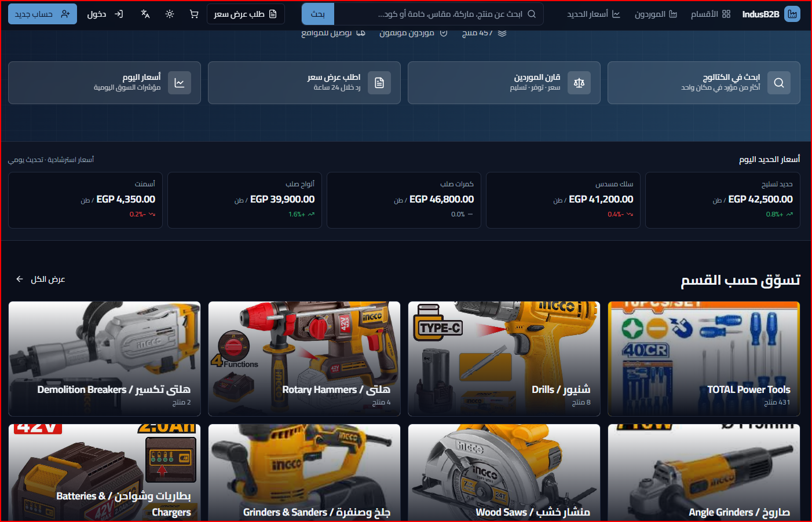Click the back arrow next to عرض الكل
Viewport: 812px width, 522px height.
(20, 279)
